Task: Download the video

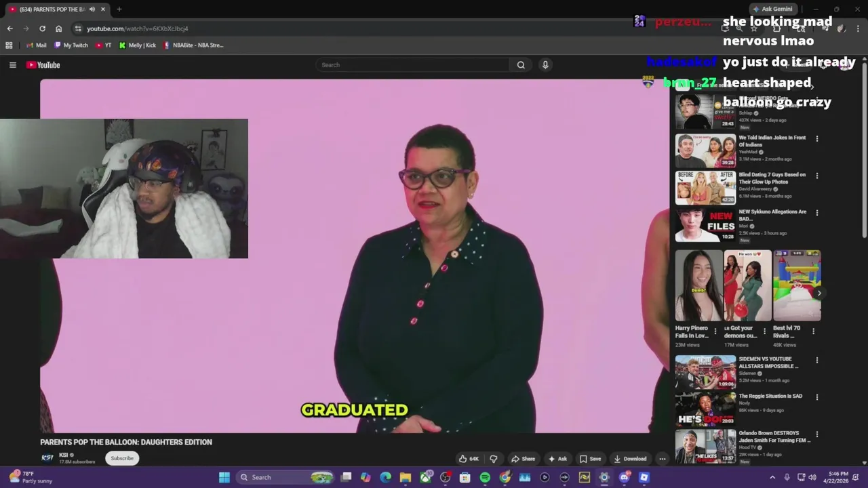Action: click(631, 459)
